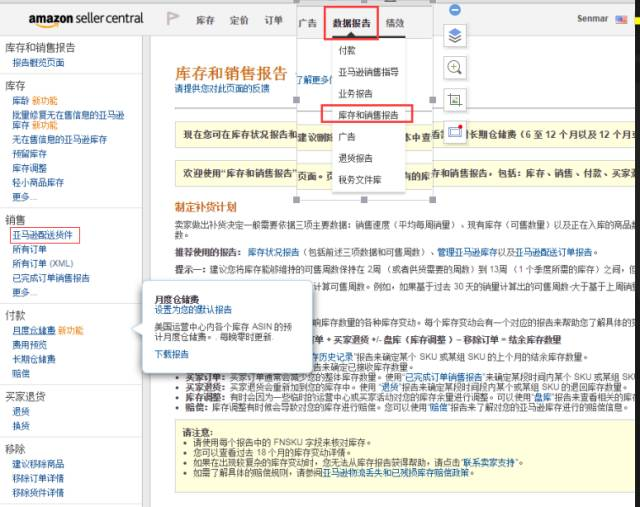Viewport: 640px width, 507px height.
Task: Click 设置为您的默认报告 in the tooltip
Action: (x=193, y=310)
